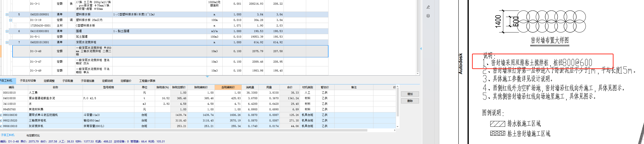This screenshot has height=144, width=644.
Task: Click the 粘土密封墙施工区域 legend entry
Action: coord(529,134)
